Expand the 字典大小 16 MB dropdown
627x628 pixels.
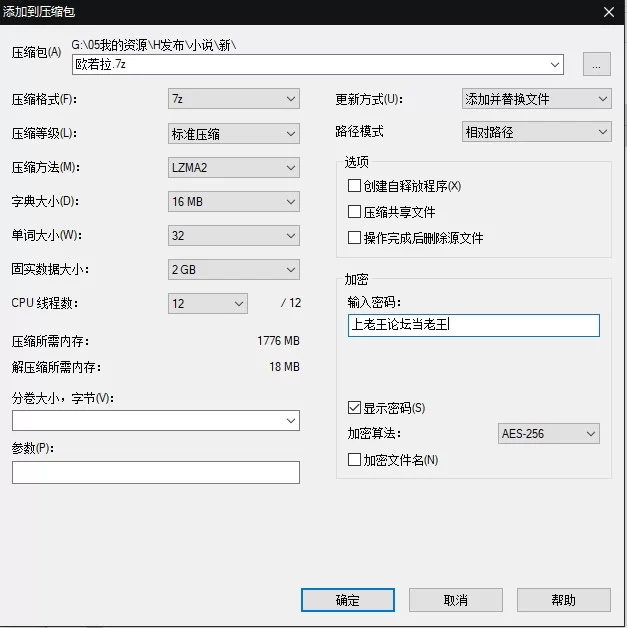pos(234,201)
